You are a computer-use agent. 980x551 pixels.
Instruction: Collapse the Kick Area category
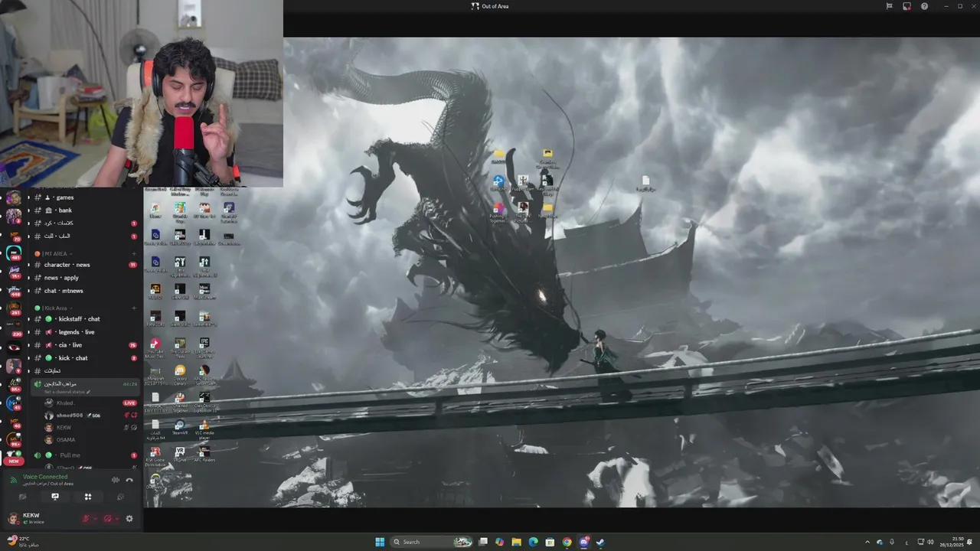coord(54,308)
